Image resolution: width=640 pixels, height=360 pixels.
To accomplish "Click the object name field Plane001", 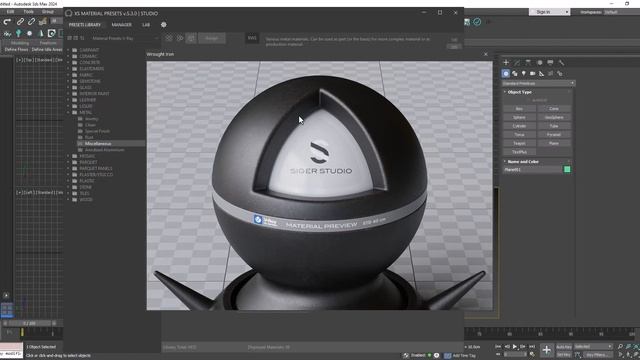I will 532,169.
